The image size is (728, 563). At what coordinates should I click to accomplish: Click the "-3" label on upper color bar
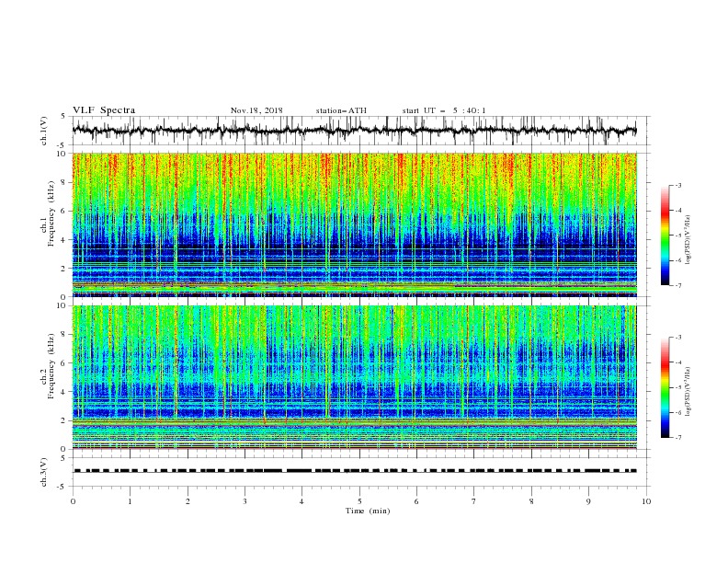[x=677, y=185]
